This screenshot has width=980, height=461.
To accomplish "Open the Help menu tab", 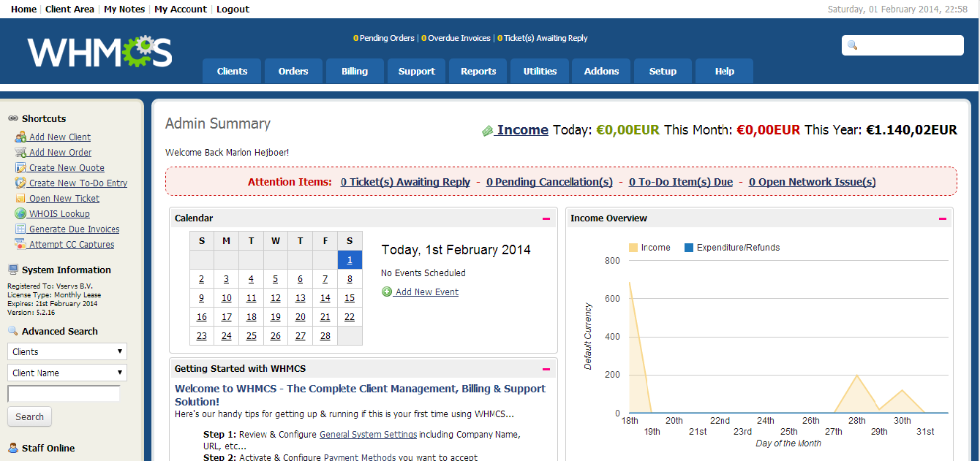I will (725, 71).
